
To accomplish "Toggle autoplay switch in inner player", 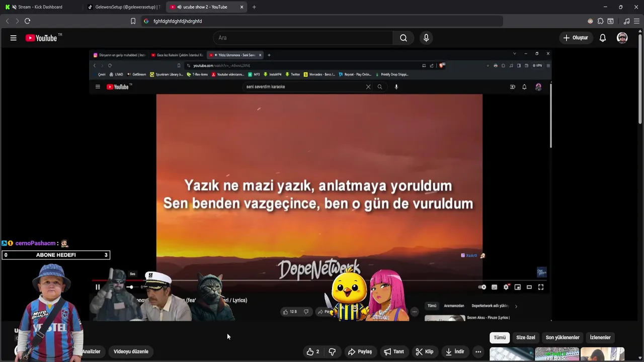I will coord(482,287).
